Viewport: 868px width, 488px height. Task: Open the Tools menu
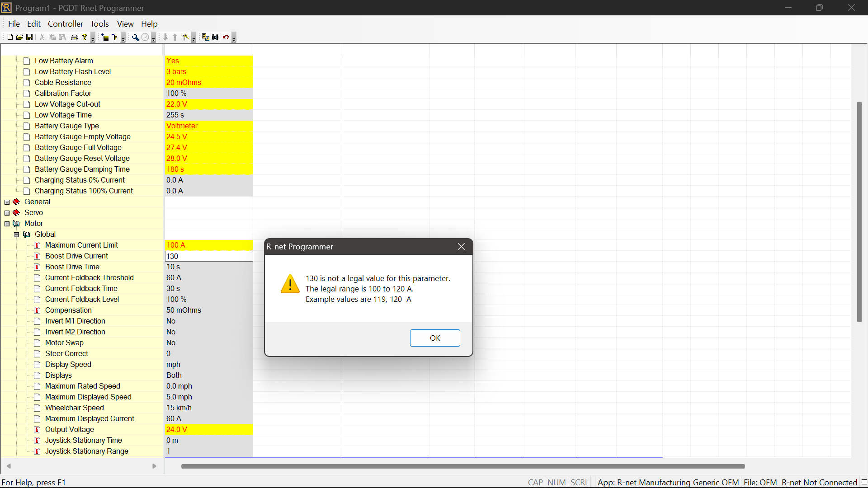(x=99, y=24)
